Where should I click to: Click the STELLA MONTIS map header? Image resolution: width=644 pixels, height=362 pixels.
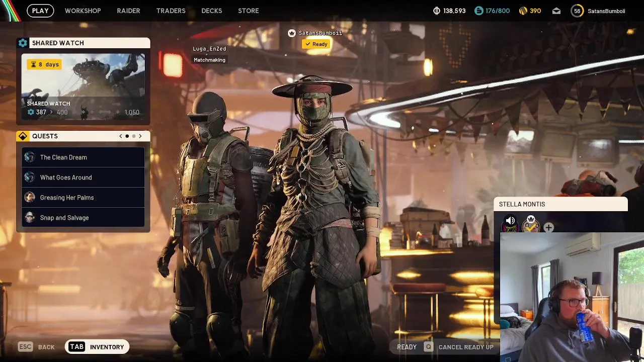[x=561, y=204]
